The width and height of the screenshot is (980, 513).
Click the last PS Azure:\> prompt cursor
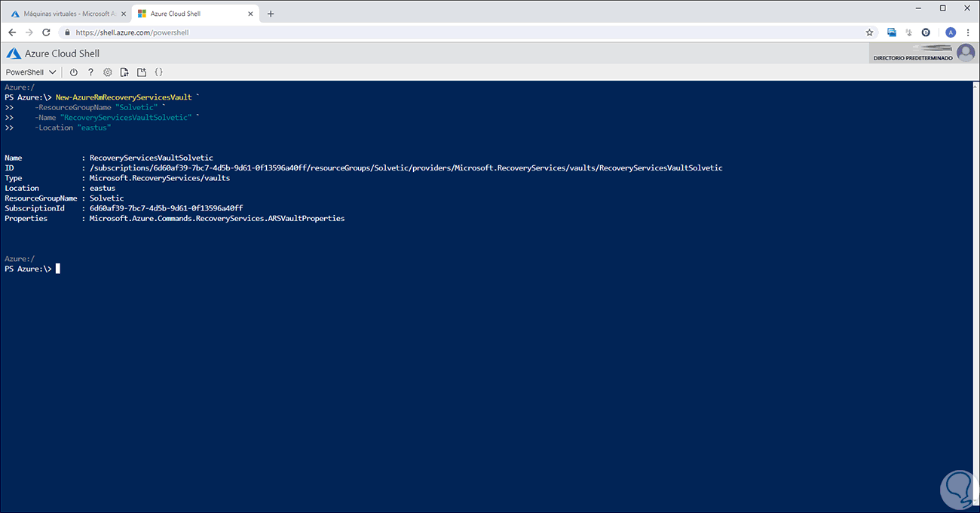point(57,269)
